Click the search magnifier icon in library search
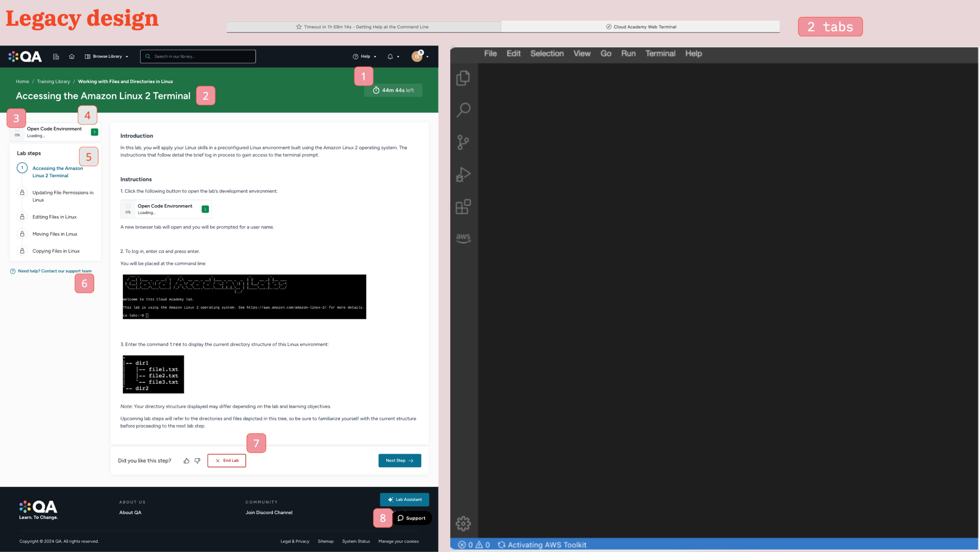The width and height of the screenshot is (980, 552). pos(148,57)
